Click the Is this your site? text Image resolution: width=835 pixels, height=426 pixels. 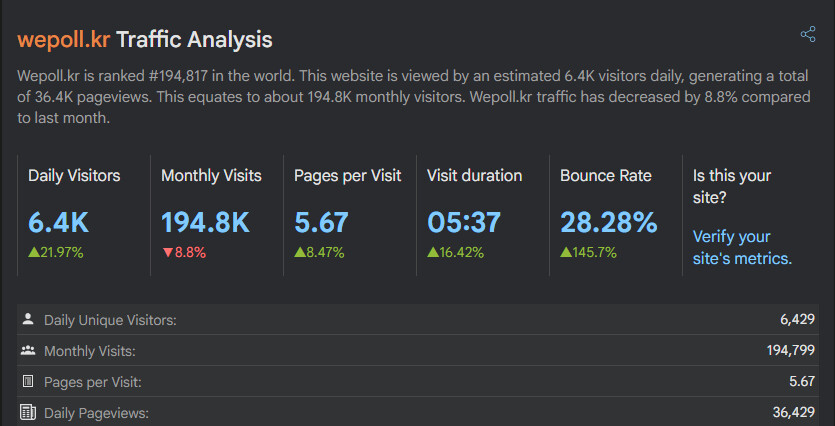pos(732,186)
